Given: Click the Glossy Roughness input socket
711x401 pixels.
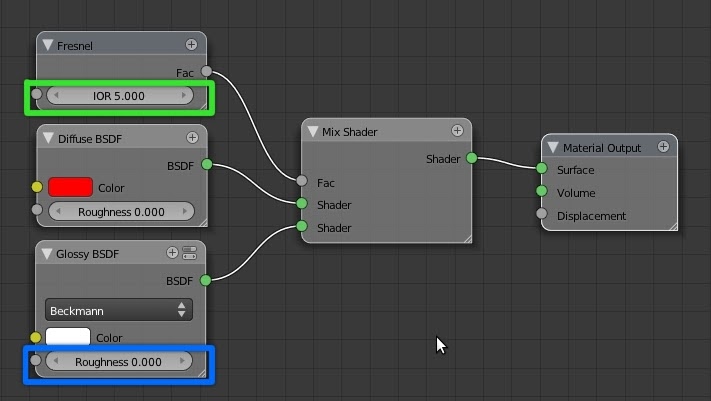Looking at the screenshot, I should 35,360.
